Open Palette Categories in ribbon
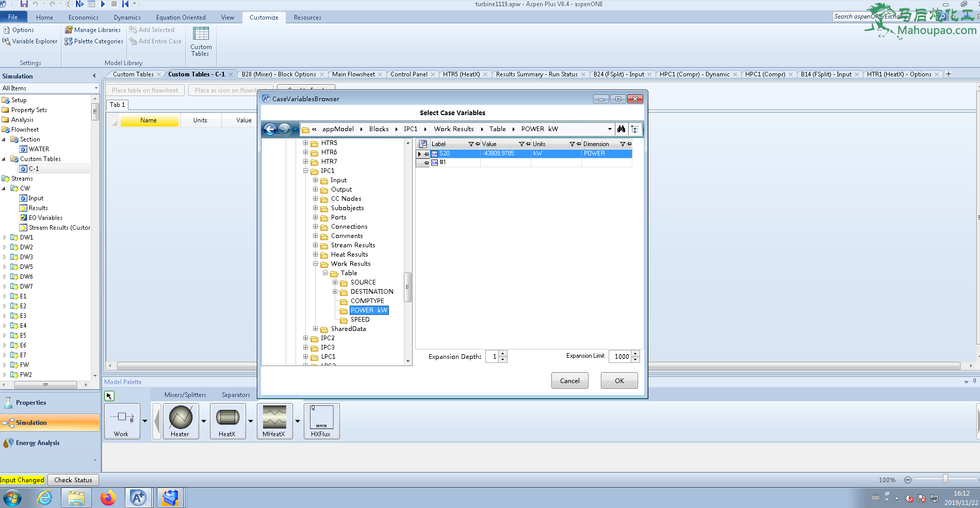980x508 pixels. point(94,41)
